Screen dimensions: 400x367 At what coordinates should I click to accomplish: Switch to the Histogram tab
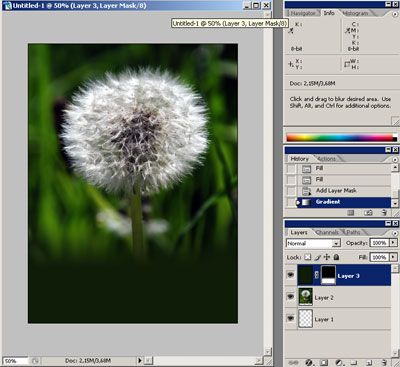click(x=356, y=13)
